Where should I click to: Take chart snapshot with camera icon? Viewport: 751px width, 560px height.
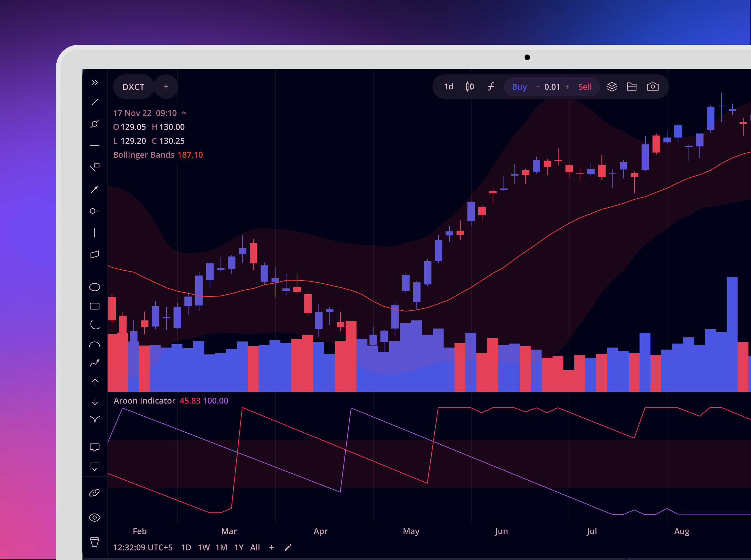click(653, 87)
